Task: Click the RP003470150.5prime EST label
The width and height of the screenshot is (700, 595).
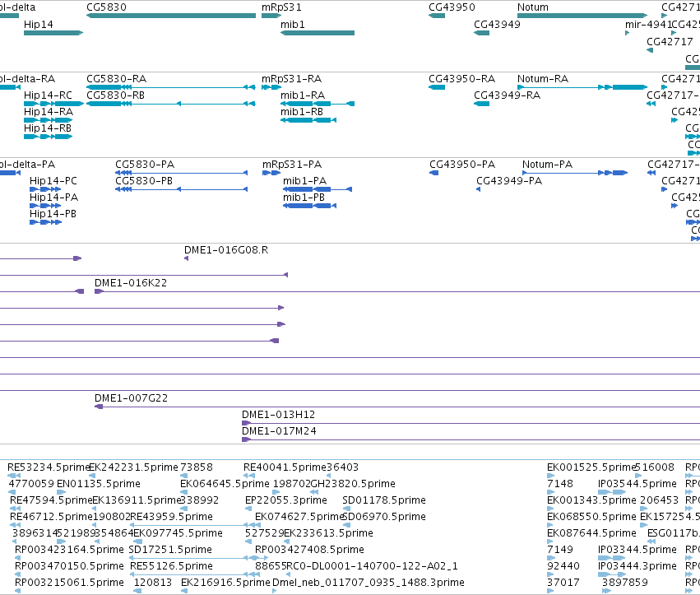Action: tap(69, 566)
